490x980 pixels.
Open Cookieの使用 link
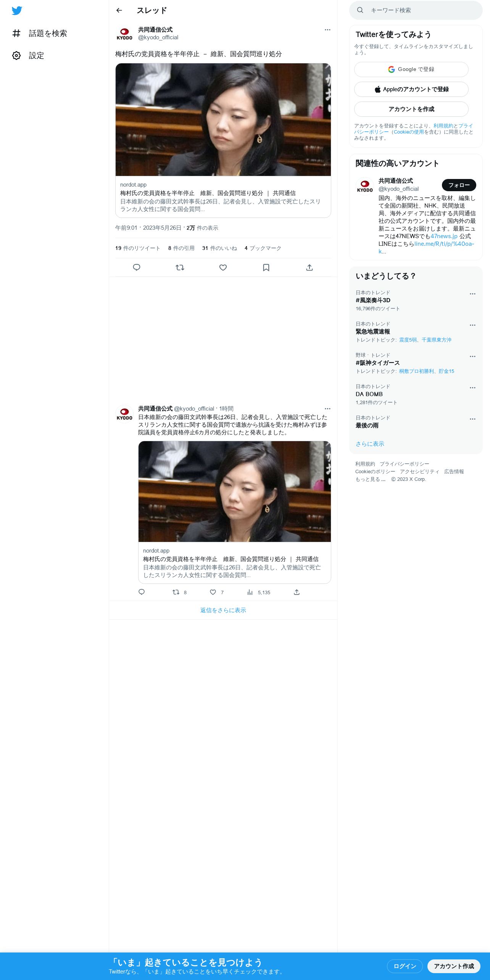click(x=409, y=132)
